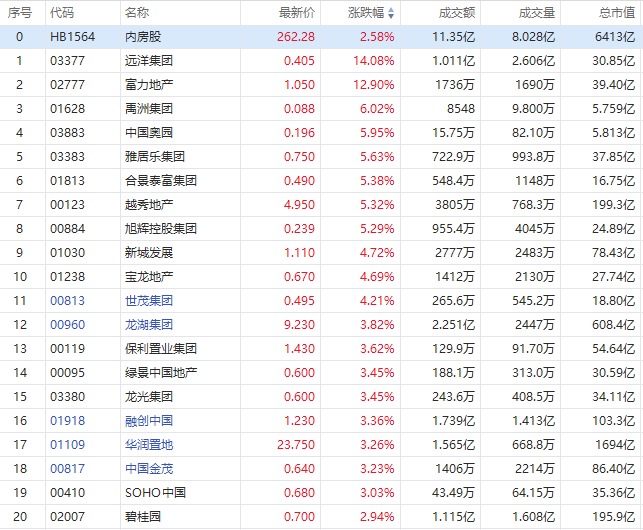643x530 pixels.
Task: Sort by 最新价 column header
Action: pyautogui.click(x=297, y=13)
